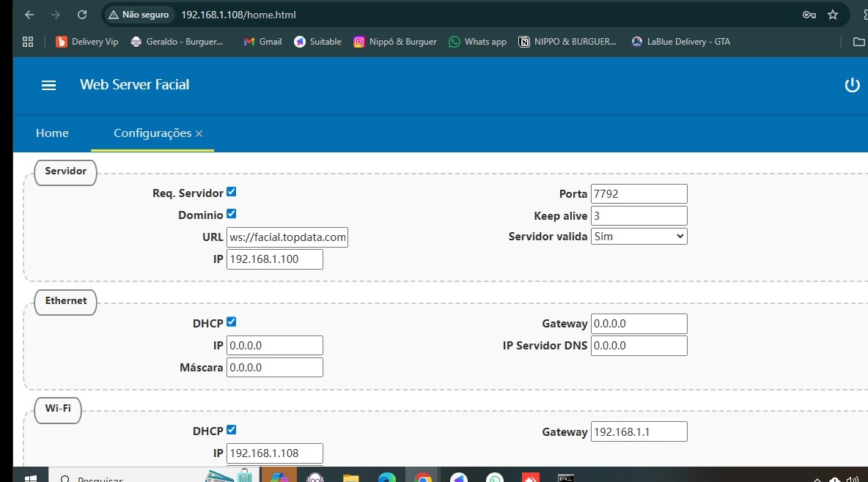Disable the Ethernet DHCP checkbox
This screenshot has width=868, height=482.
tap(232, 322)
